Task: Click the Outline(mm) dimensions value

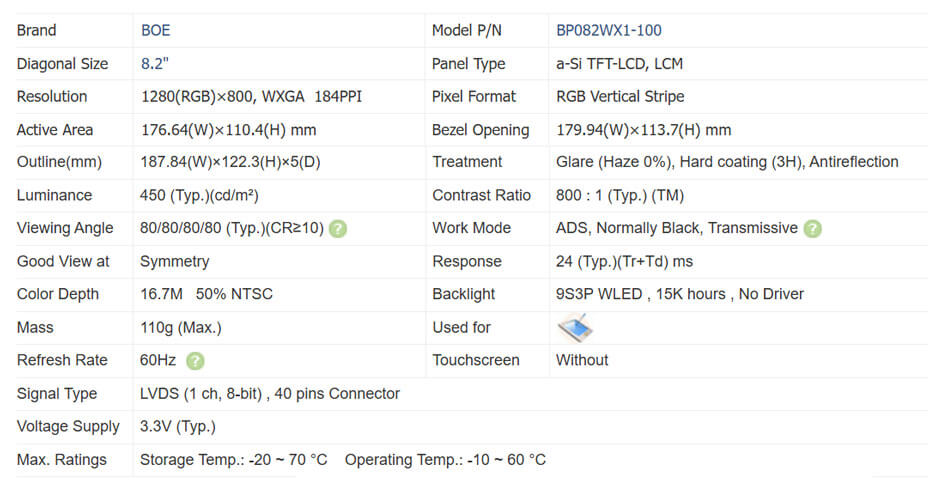Action: coord(232,162)
